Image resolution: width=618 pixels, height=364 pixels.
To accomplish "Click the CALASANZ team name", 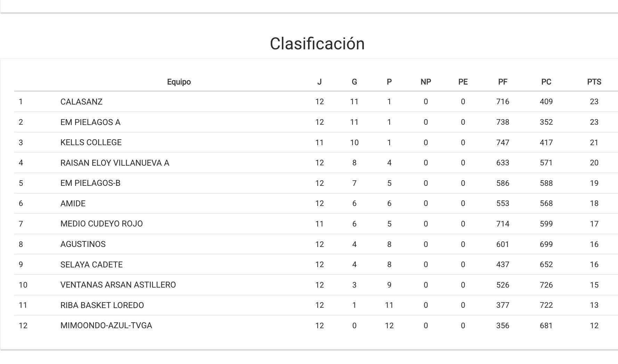I will pyautogui.click(x=81, y=102).
